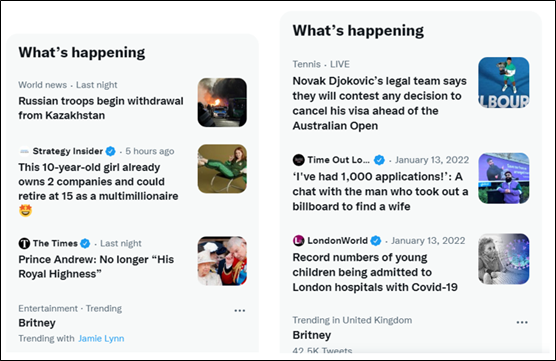Open the Jamie Lynn trending link
This screenshot has height=361, width=556.
(x=101, y=339)
